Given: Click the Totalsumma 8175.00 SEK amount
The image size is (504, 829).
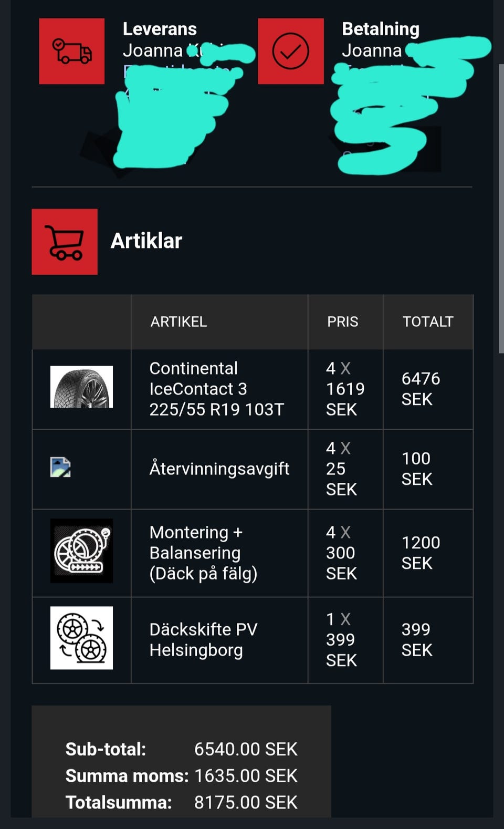Looking at the screenshot, I should (246, 803).
